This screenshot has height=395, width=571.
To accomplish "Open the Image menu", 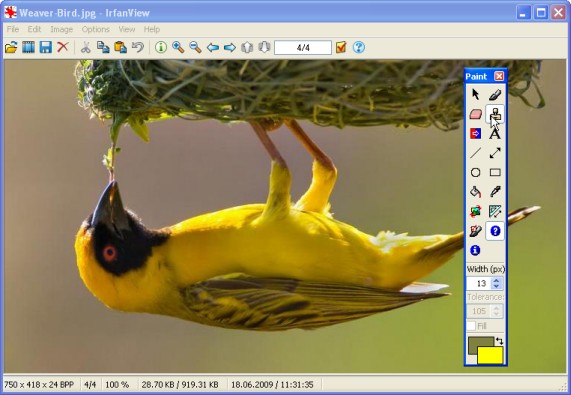I will pyautogui.click(x=62, y=29).
